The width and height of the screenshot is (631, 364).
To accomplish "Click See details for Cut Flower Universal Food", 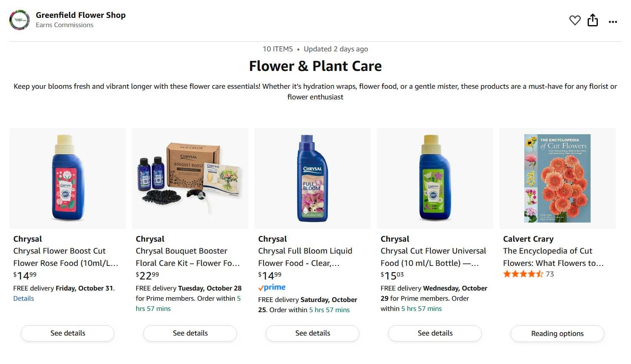I will [x=435, y=333].
